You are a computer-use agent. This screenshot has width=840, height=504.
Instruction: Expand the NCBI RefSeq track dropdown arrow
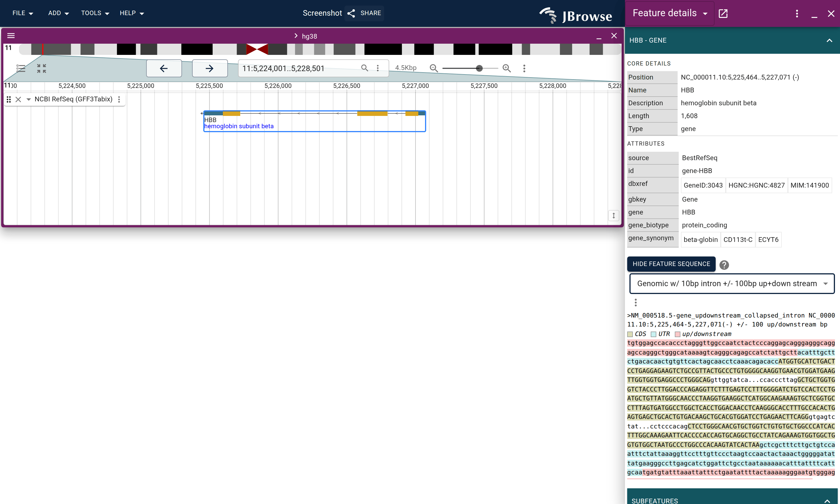point(29,99)
